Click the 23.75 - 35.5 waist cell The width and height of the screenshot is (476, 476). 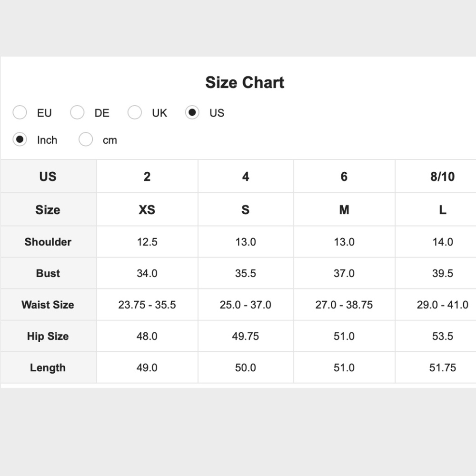pos(147,305)
